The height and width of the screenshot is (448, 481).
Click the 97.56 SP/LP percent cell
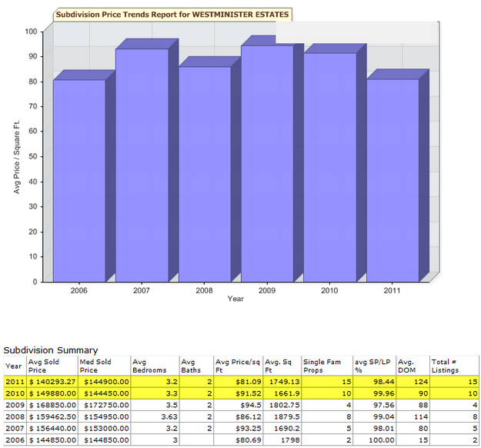pos(375,405)
